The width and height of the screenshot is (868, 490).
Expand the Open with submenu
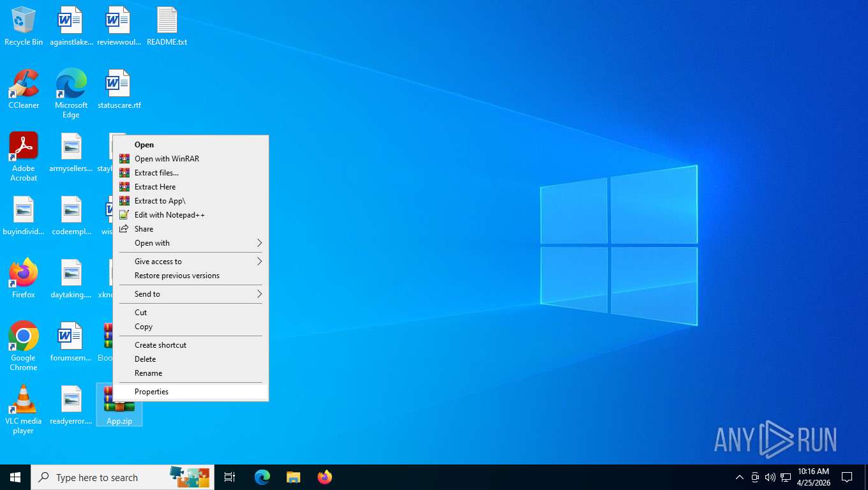click(191, 243)
